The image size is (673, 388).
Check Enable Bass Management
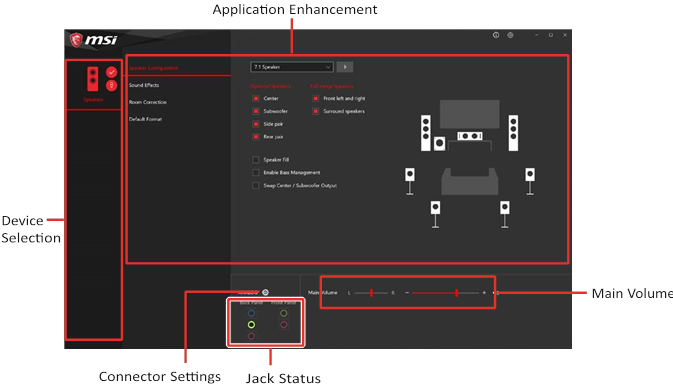(256, 173)
